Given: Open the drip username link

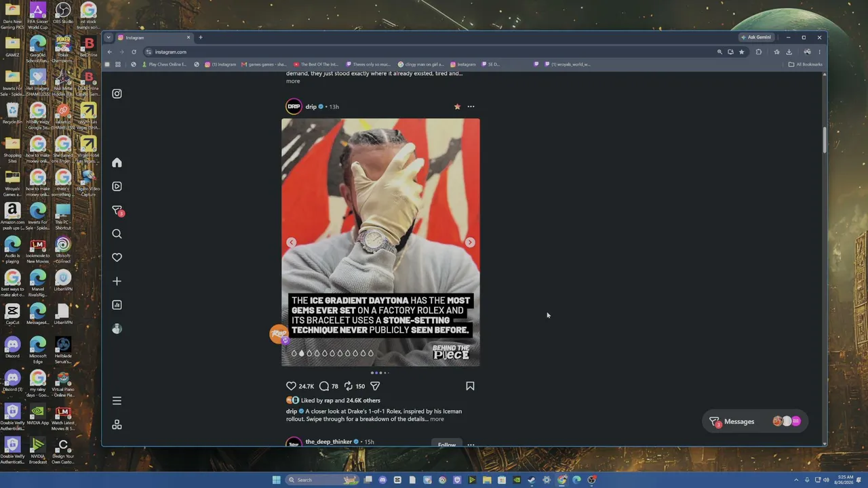Looking at the screenshot, I should pyautogui.click(x=311, y=106).
